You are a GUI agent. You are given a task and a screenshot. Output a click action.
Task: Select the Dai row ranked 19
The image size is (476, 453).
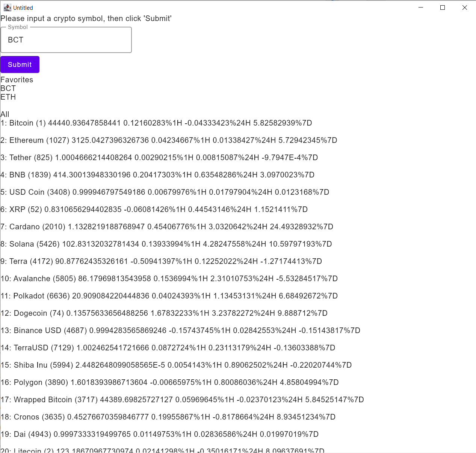click(160, 434)
